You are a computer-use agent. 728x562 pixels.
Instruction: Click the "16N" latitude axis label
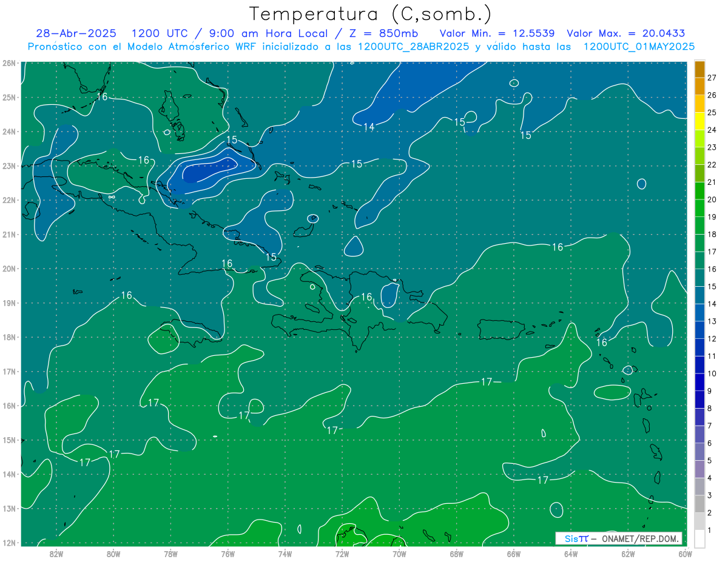pos(8,406)
